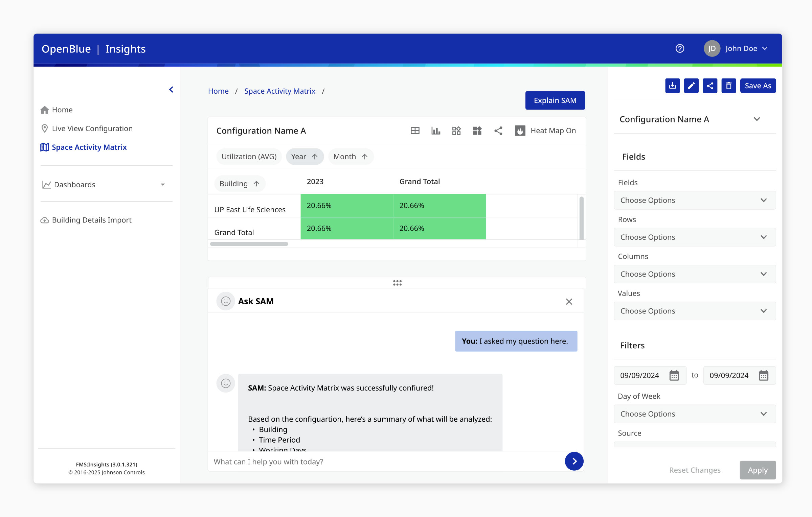Select the widgets layout icon
This screenshot has height=517, width=812.
[456, 131]
